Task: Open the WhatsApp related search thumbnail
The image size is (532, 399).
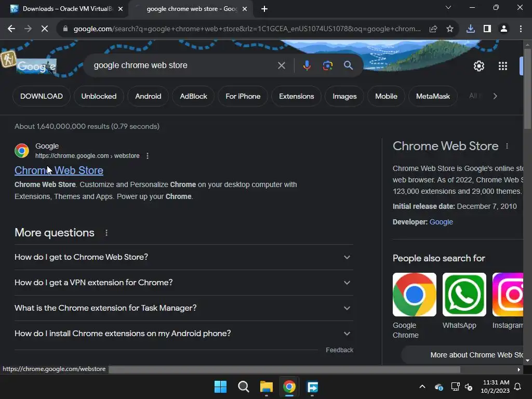Action: coord(464,295)
